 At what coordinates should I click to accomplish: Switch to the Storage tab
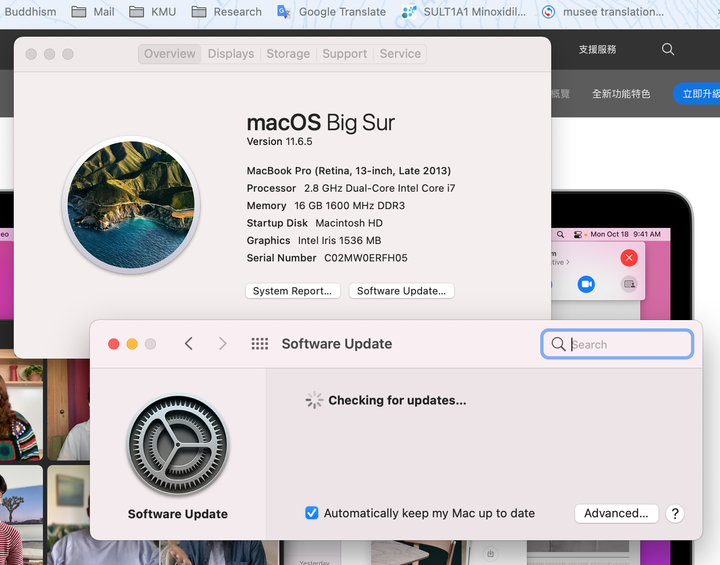tap(288, 54)
